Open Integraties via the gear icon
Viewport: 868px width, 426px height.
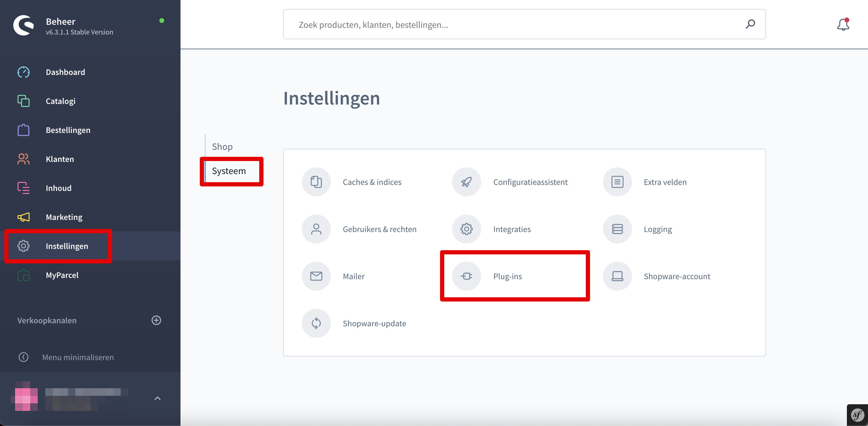[466, 229]
